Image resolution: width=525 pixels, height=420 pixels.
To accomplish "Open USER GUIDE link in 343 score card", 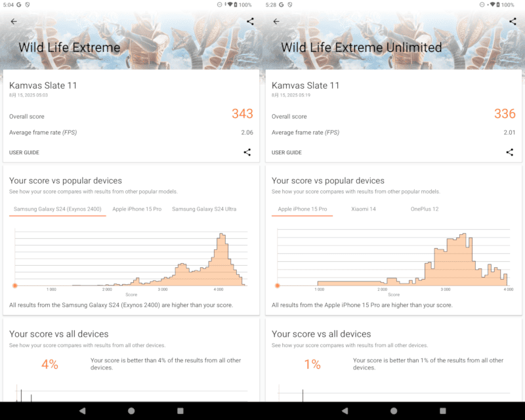I will coord(24,152).
